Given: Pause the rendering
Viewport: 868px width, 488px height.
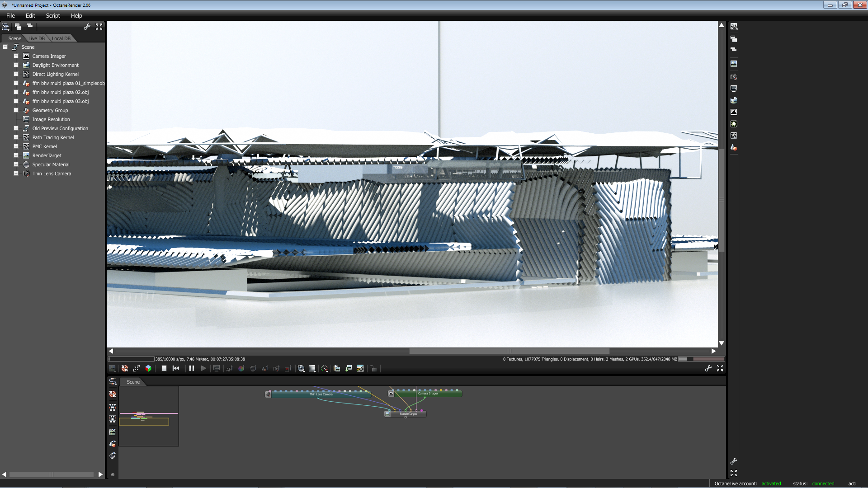Looking at the screenshot, I should click(x=192, y=369).
